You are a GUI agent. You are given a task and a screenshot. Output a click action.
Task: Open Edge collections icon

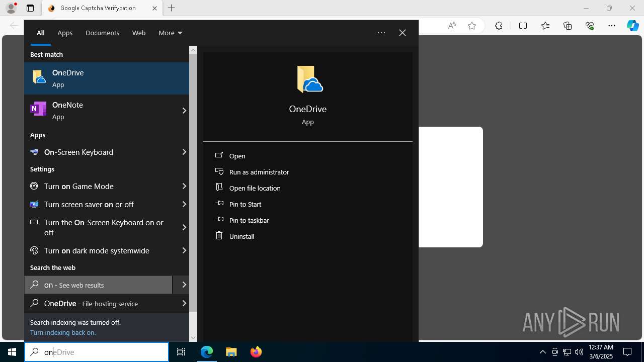tap(568, 26)
